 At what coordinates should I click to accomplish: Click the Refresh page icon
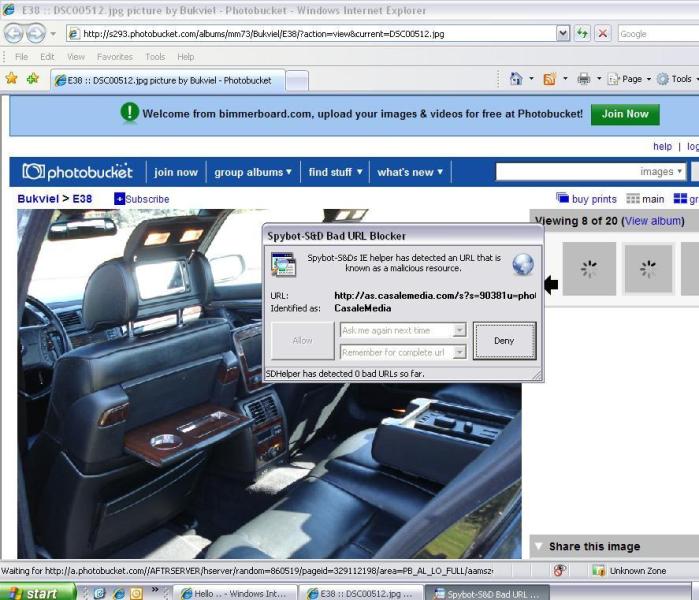[x=582, y=33]
